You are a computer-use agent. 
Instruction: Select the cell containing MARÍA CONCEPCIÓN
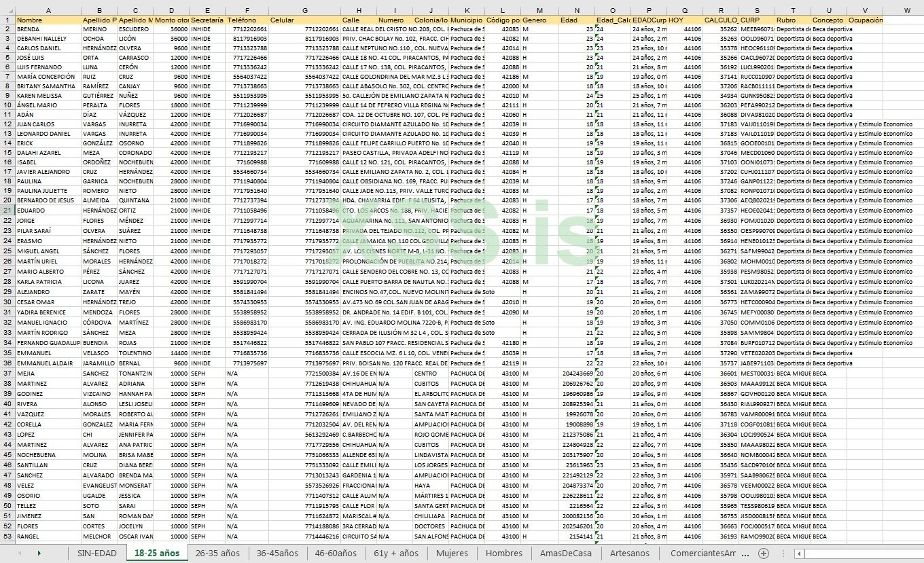[48, 77]
